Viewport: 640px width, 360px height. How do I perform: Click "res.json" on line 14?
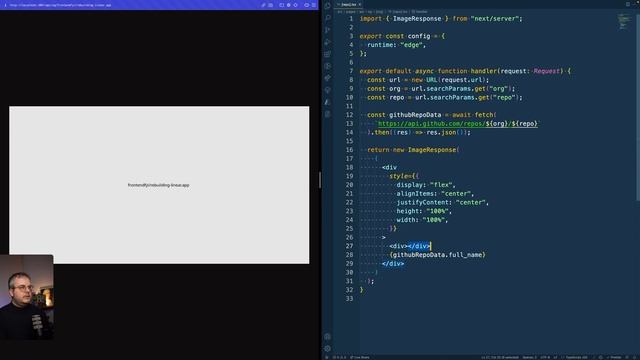tap(441, 133)
